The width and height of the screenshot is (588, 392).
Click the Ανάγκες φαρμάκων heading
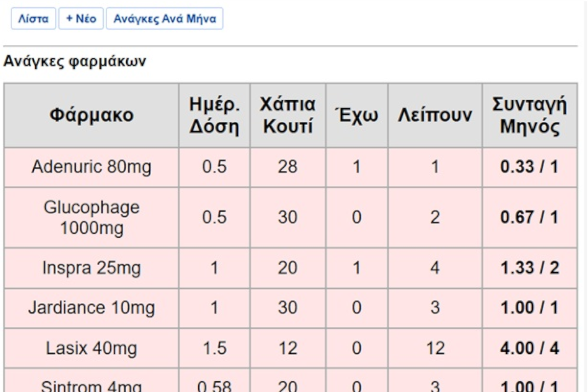pyautogui.click(x=75, y=61)
